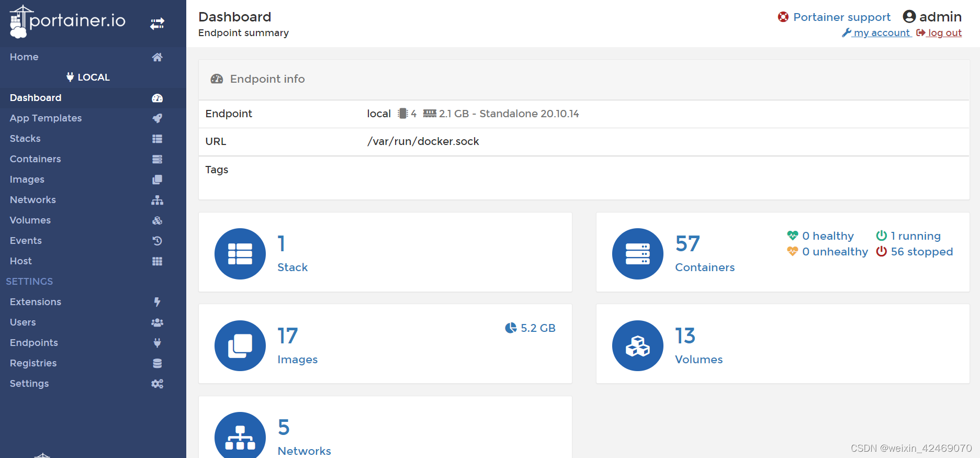Image resolution: width=980 pixels, height=458 pixels.
Task: Open Home in the sidebar
Action: pos(24,57)
